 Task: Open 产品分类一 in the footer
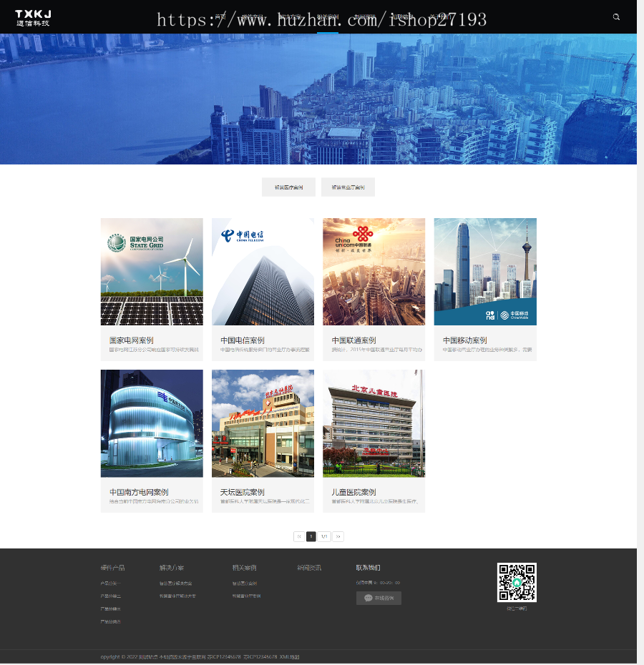(x=110, y=583)
